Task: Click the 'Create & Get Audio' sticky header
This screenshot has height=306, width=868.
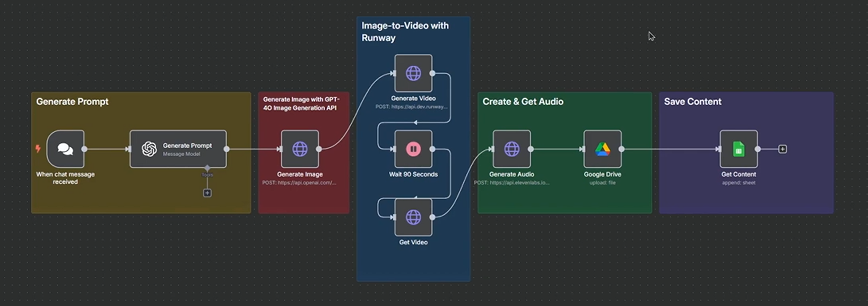Action: 523,101
